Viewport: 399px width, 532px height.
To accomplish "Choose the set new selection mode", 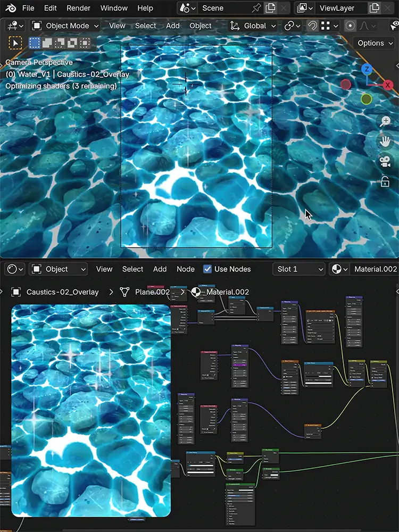I will click(x=34, y=43).
